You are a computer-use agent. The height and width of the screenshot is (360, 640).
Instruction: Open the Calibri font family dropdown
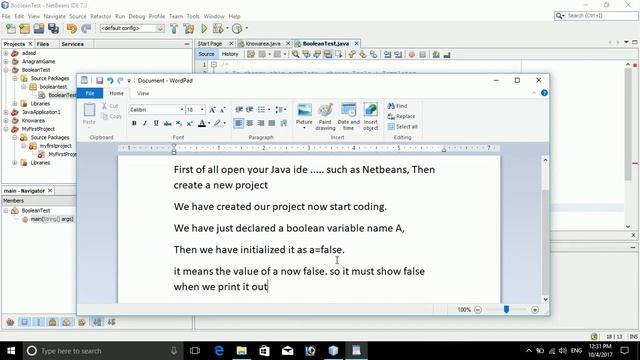[x=182, y=110]
